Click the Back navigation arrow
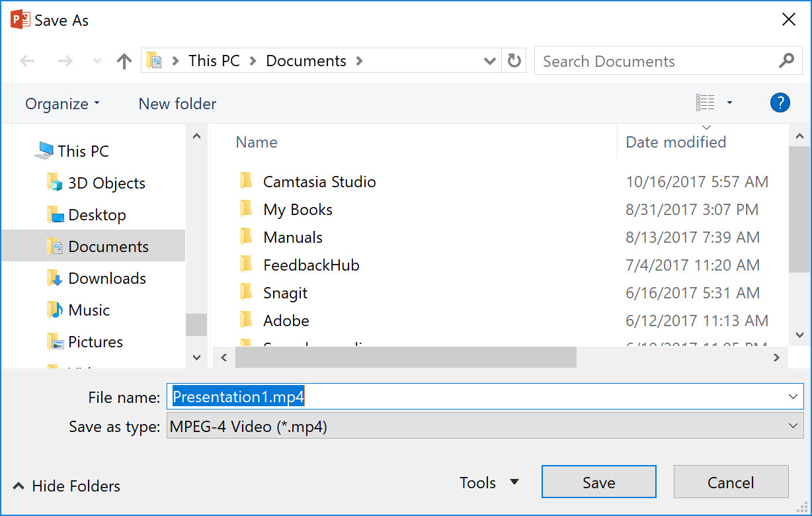 point(27,62)
